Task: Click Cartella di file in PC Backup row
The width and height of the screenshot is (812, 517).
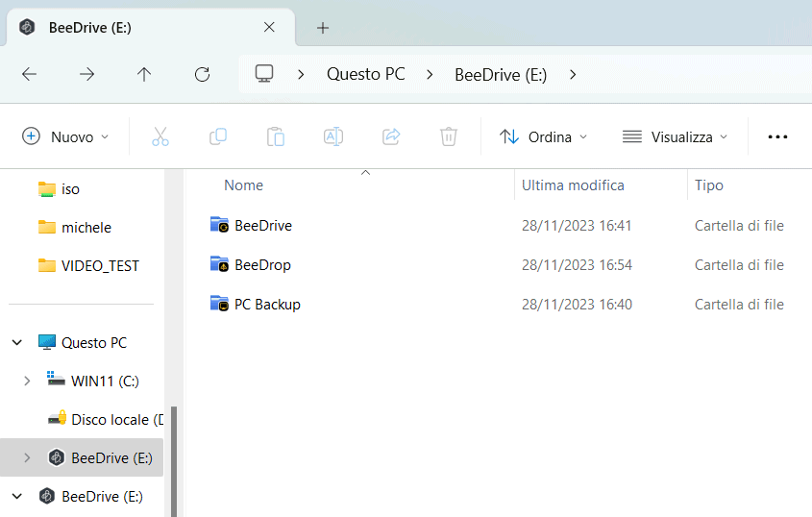Action: [739, 304]
